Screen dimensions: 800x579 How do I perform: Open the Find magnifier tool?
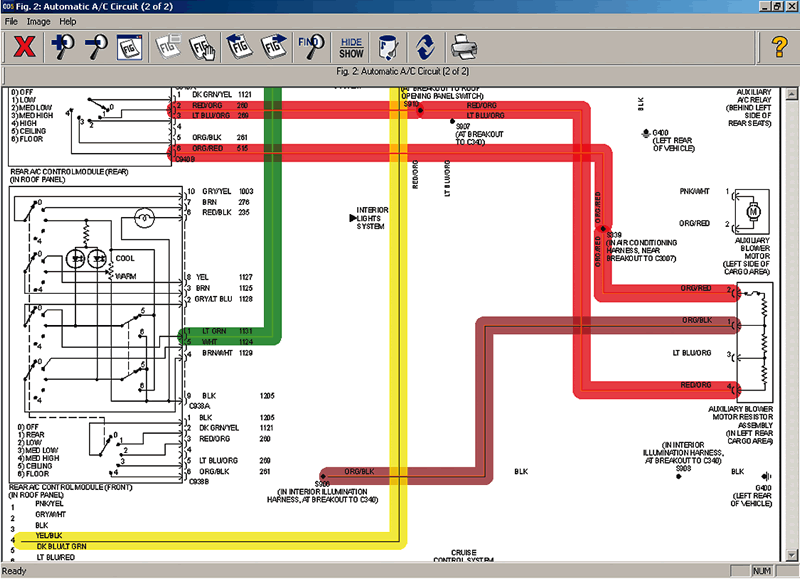pyautogui.click(x=310, y=47)
